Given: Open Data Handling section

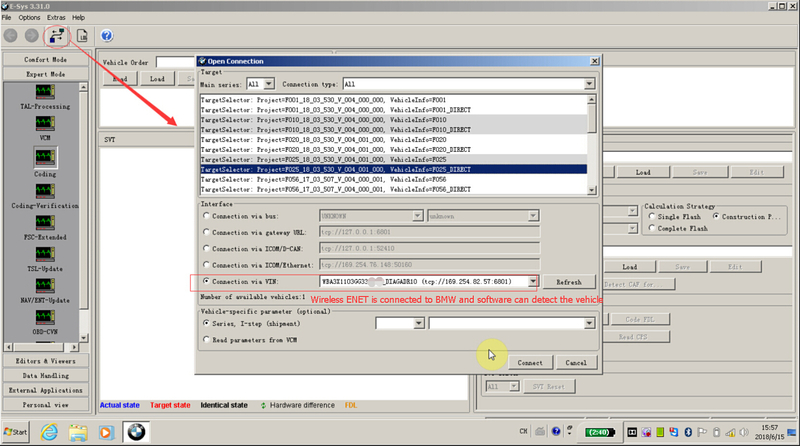Looking at the screenshot, I should [45, 376].
